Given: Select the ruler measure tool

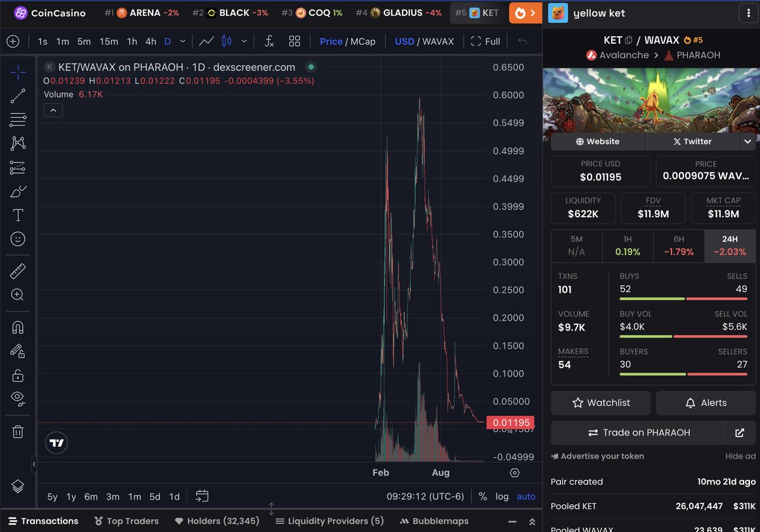Looking at the screenshot, I should click(18, 271).
